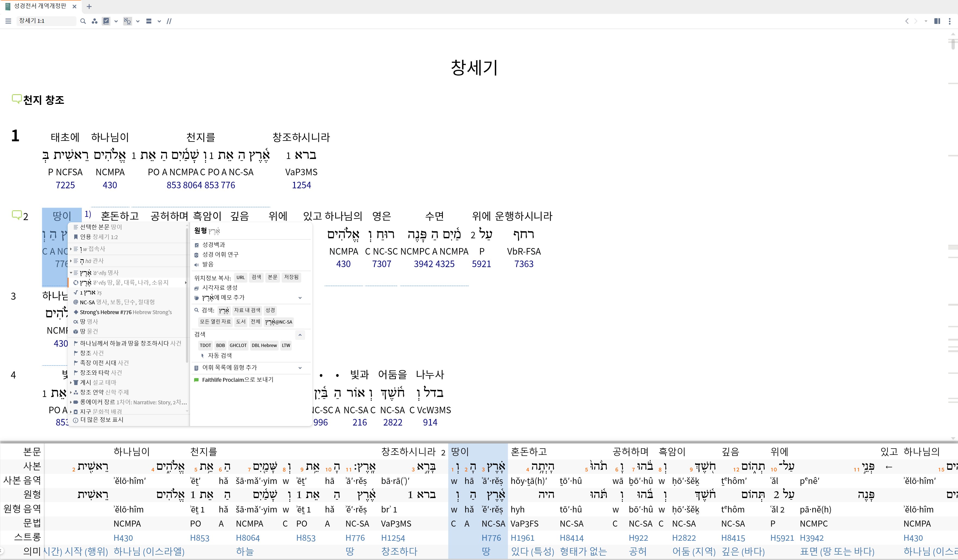Toggle the visual filters book-check icon
The image size is (958, 560).
[x=107, y=21]
